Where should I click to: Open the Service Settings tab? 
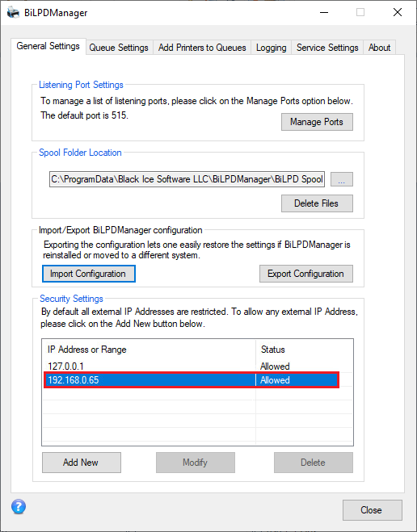click(x=327, y=48)
